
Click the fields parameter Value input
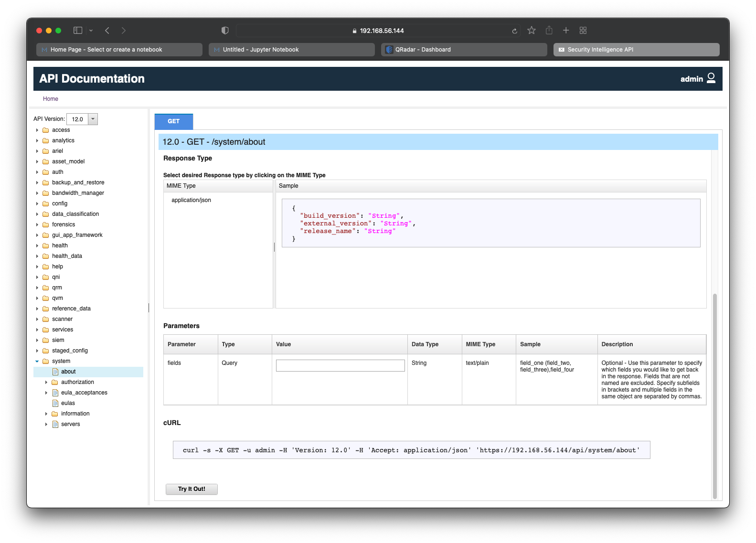tap(340, 365)
